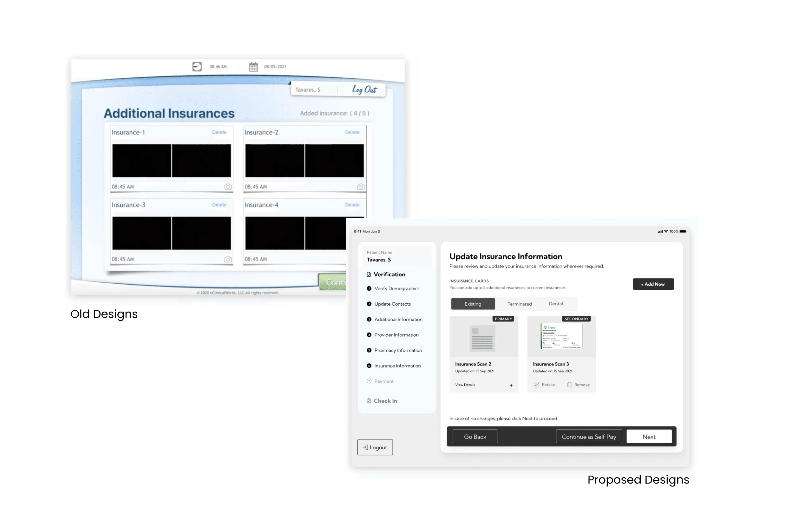Click camera icon on Insurance-1 card

tap(228, 187)
